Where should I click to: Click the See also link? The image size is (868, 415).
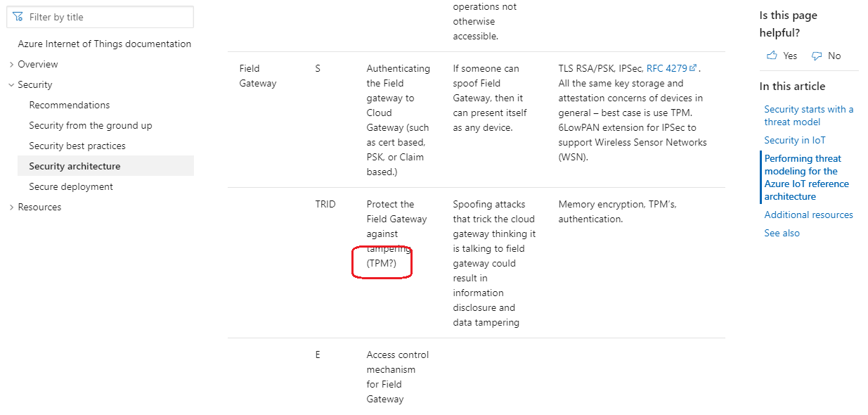tap(782, 233)
